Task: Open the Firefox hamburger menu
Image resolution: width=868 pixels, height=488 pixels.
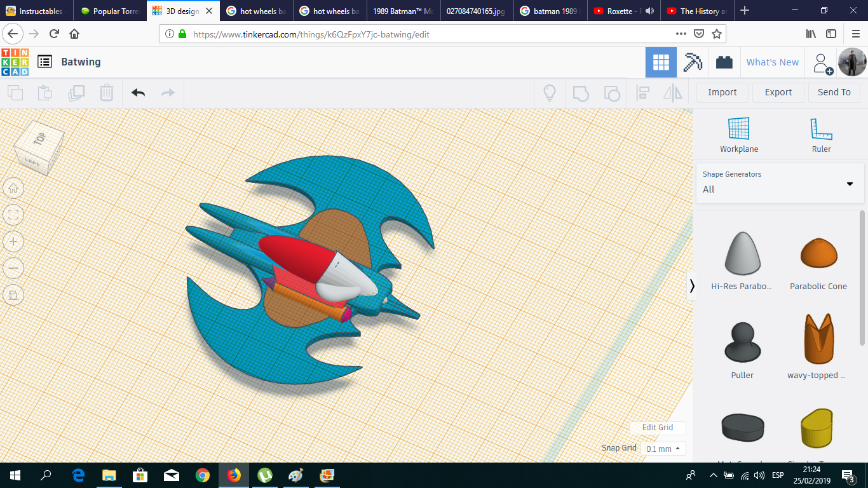Action: click(x=855, y=34)
